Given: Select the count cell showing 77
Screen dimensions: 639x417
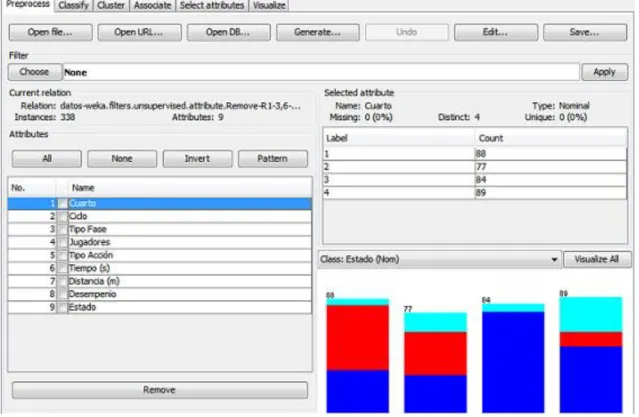Looking at the screenshot, I should click(x=551, y=167).
